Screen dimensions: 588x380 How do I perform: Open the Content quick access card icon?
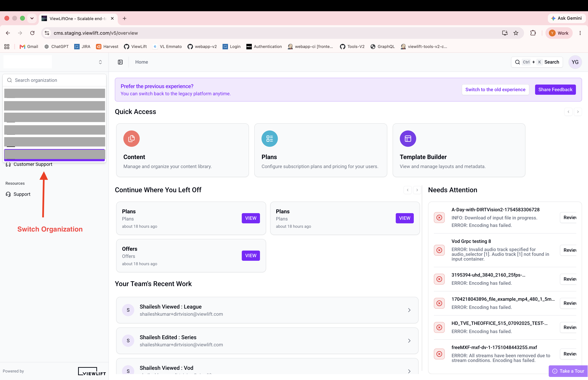(132, 139)
